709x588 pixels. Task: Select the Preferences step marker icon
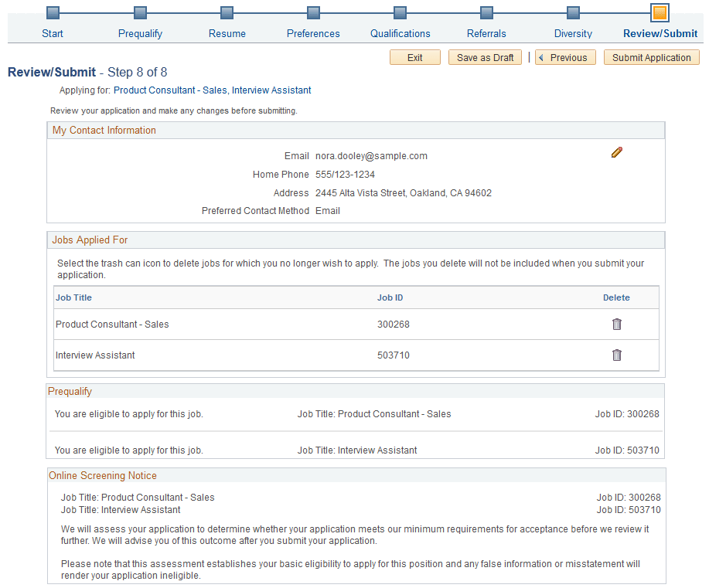click(312, 12)
